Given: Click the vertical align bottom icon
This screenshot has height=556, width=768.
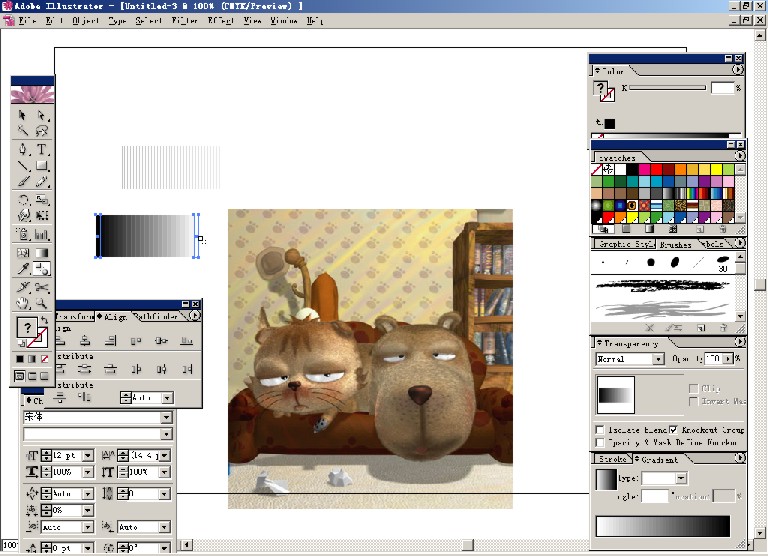Looking at the screenshot, I should coord(187,340).
